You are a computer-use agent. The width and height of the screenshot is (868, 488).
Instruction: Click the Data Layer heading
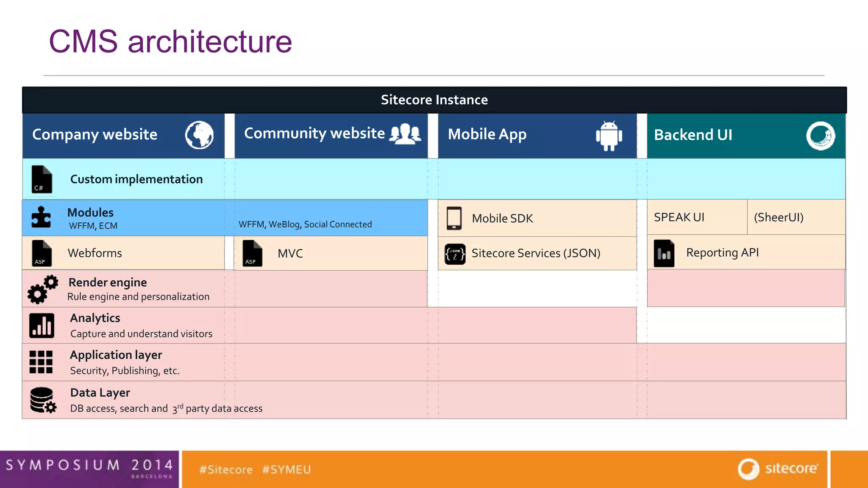tap(100, 393)
